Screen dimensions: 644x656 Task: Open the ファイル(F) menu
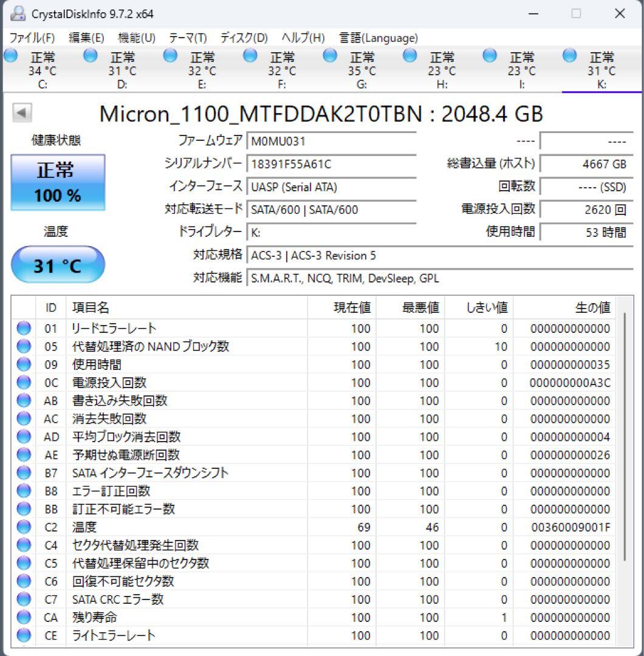32,38
